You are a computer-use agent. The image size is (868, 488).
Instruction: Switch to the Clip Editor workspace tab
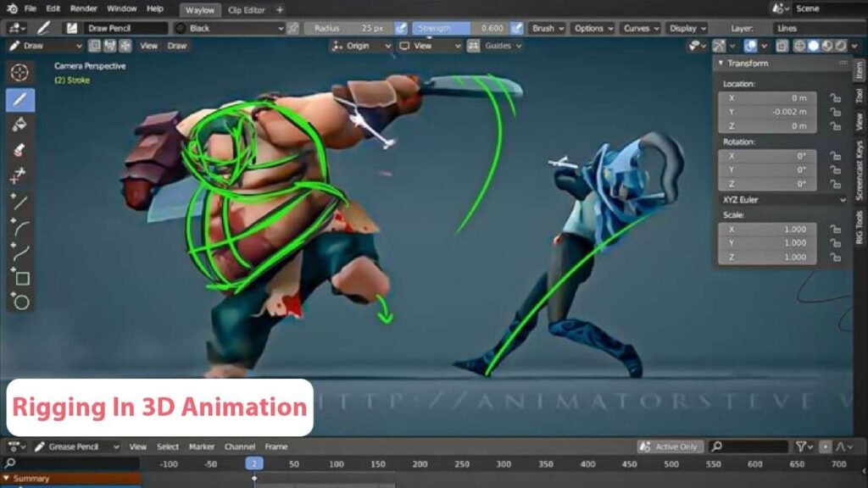(247, 10)
